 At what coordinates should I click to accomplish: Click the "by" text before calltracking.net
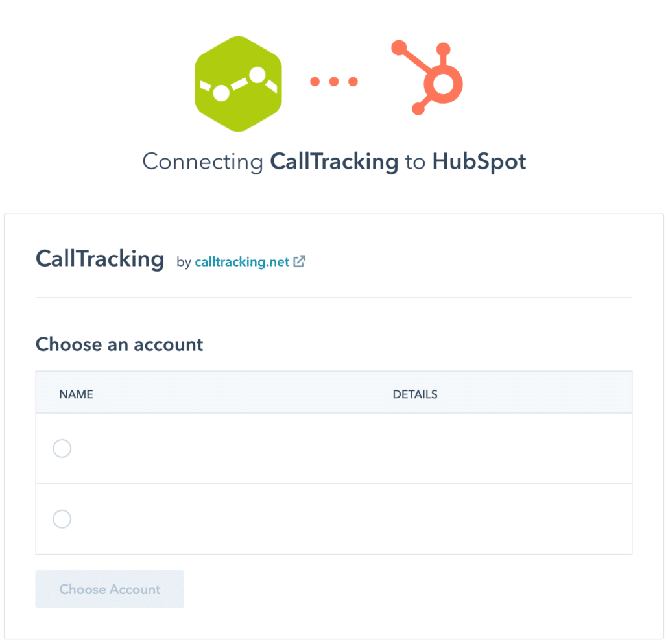(184, 262)
